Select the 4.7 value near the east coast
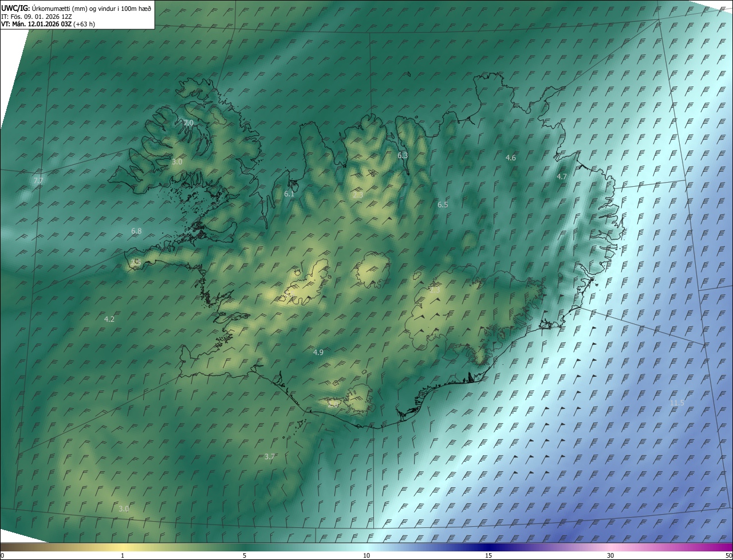Image resolution: width=733 pixels, height=560 pixels. pos(562,177)
